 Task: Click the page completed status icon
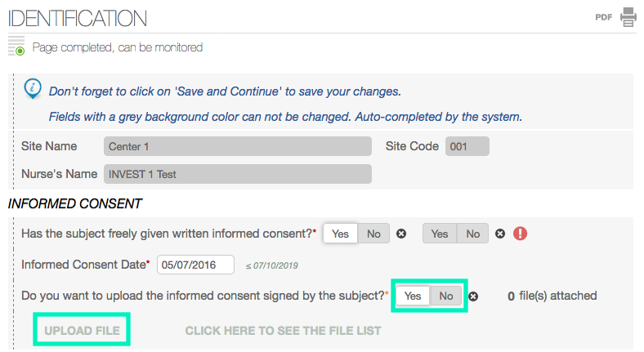click(x=16, y=47)
